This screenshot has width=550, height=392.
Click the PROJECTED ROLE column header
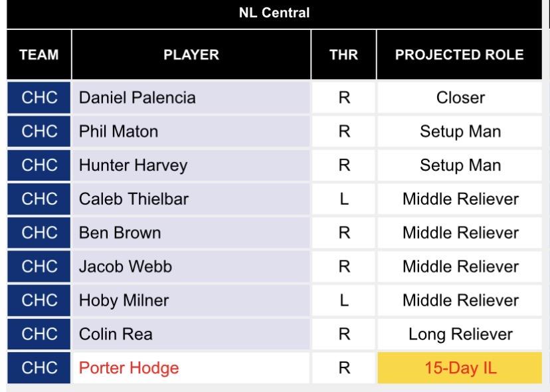(x=460, y=55)
